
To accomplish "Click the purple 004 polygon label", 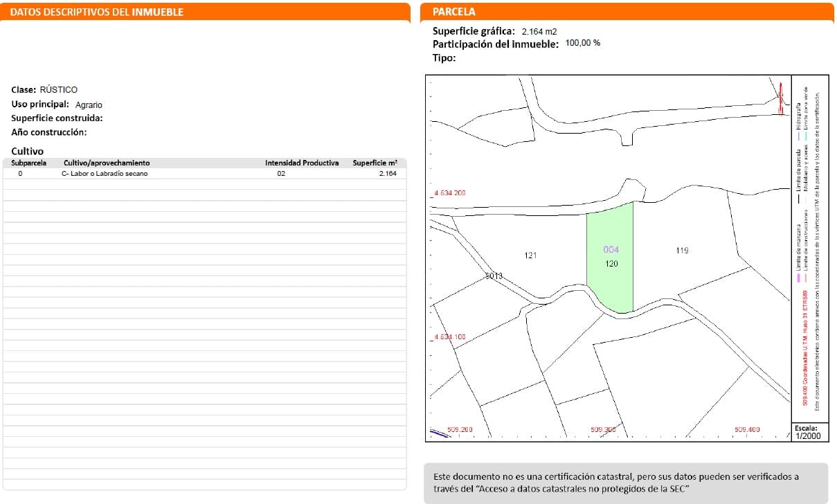I will coord(611,250).
